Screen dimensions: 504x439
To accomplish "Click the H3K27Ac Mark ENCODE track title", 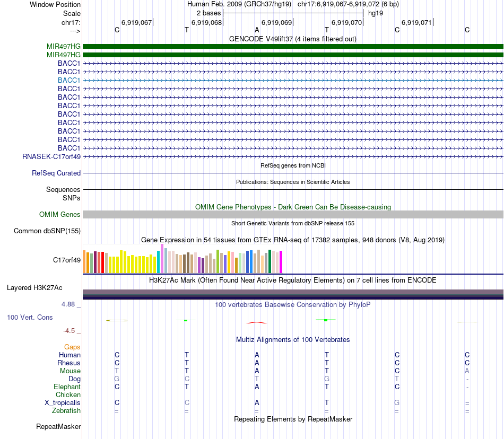I will pos(293,280).
